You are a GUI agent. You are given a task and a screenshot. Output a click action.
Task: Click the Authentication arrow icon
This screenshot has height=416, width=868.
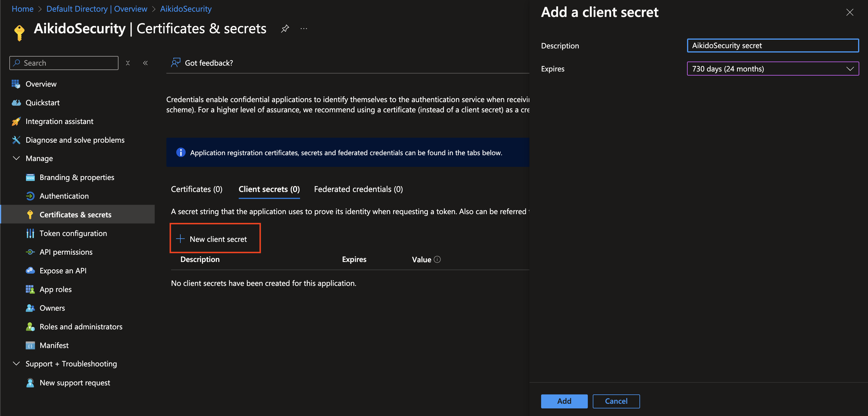pyautogui.click(x=30, y=196)
